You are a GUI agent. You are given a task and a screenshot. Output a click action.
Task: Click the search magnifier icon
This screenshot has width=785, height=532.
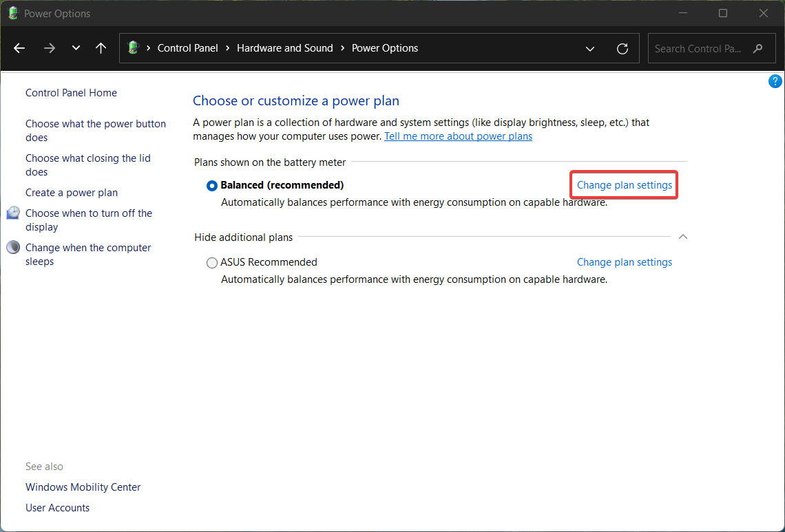click(758, 48)
